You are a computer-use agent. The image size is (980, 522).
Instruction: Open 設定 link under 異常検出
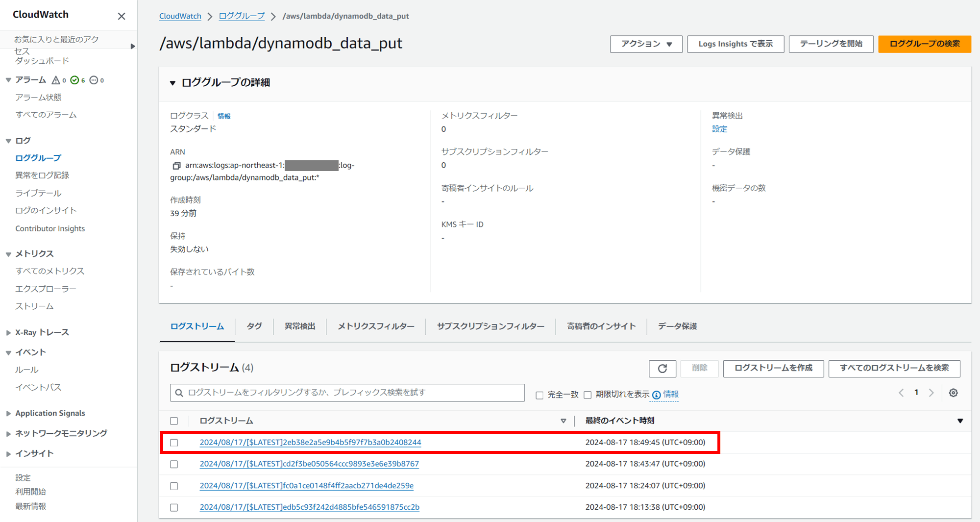(x=719, y=129)
